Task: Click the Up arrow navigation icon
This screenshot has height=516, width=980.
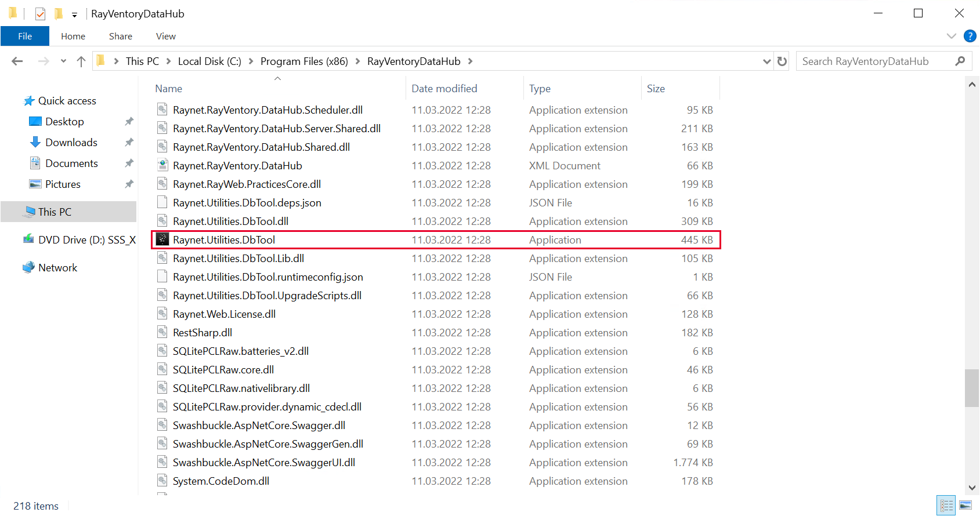Action: coord(81,61)
